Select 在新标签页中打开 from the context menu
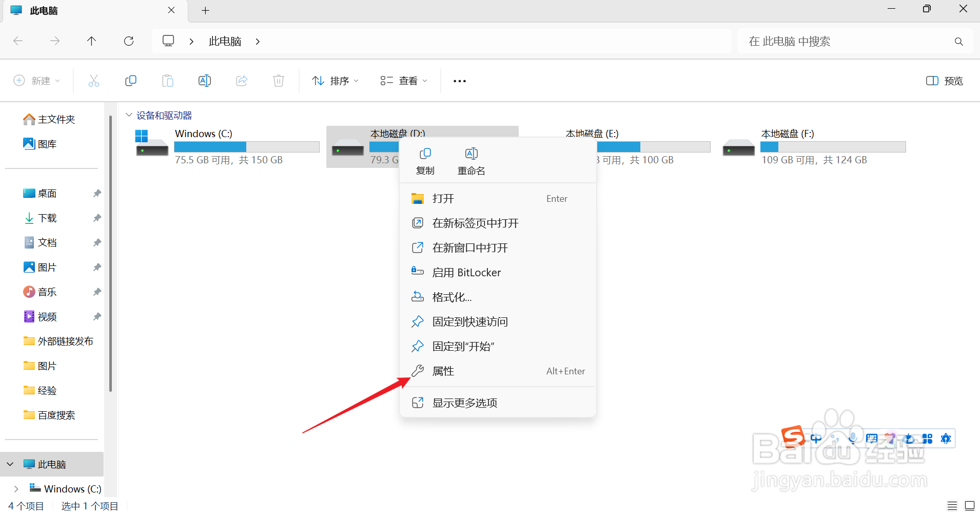 [x=475, y=223]
